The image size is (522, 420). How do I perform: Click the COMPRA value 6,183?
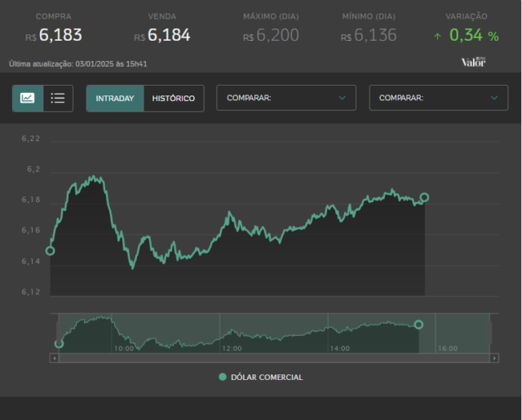pyautogui.click(x=60, y=35)
